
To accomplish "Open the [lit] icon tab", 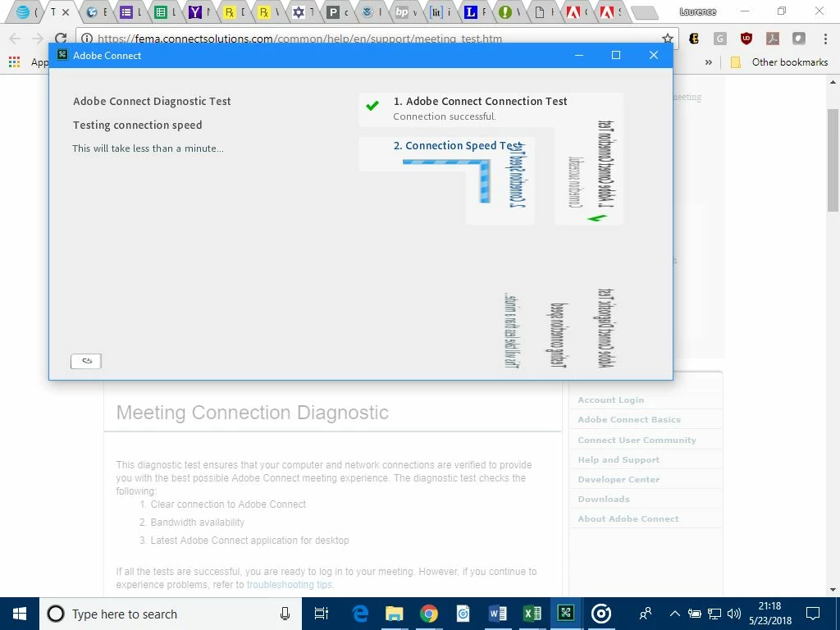I will coord(436,11).
